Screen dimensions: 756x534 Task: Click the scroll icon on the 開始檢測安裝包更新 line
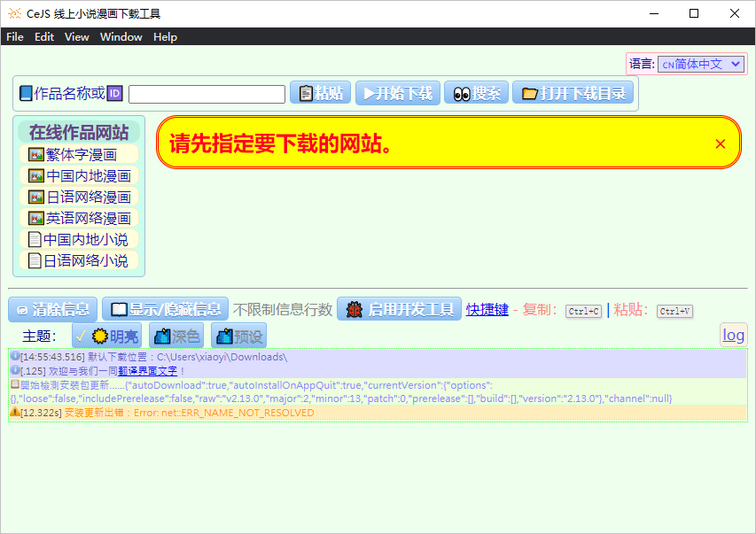click(x=15, y=384)
